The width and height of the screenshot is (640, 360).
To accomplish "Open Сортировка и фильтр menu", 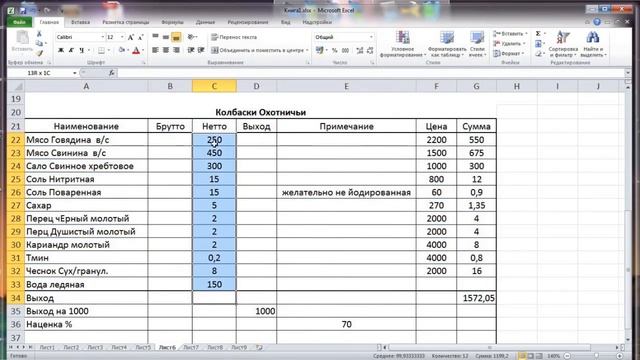I will click(563, 44).
